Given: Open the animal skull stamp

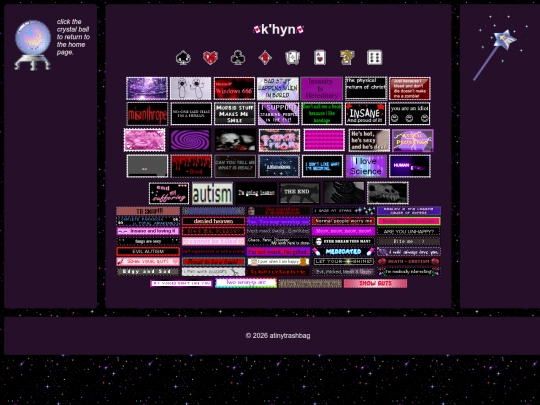Looking at the screenshot, I should (x=388, y=193).
